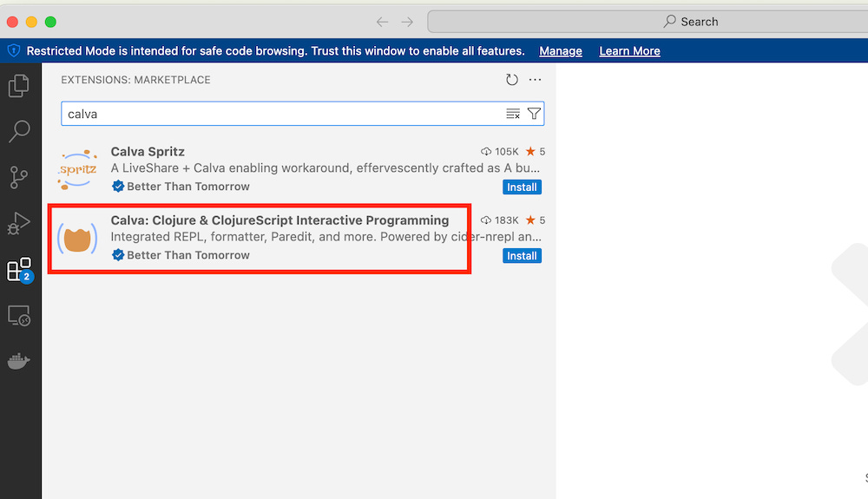This screenshot has height=499, width=868.
Task: Click the 183K download count
Action: point(499,220)
